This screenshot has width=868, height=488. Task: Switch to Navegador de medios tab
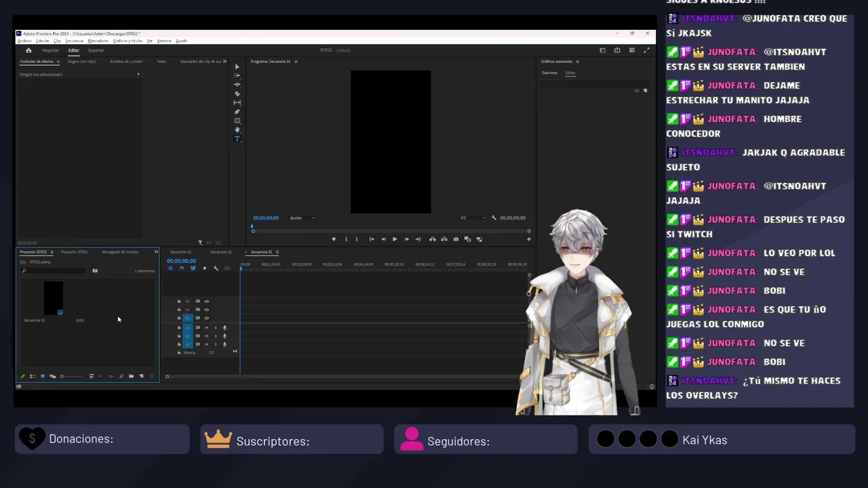pyautogui.click(x=120, y=252)
